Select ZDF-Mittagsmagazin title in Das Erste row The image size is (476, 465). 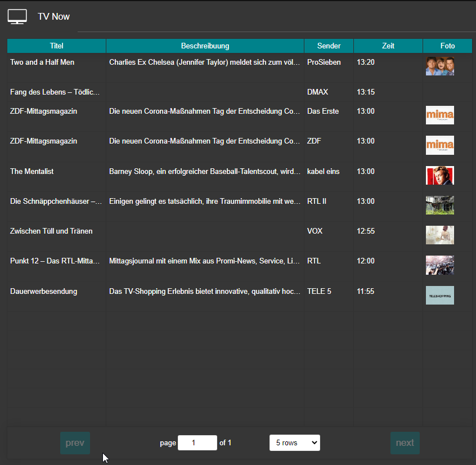tap(43, 111)
